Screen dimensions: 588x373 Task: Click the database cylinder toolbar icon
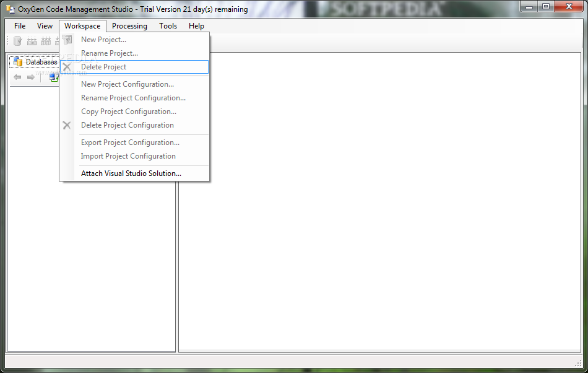tap(17, 40)
